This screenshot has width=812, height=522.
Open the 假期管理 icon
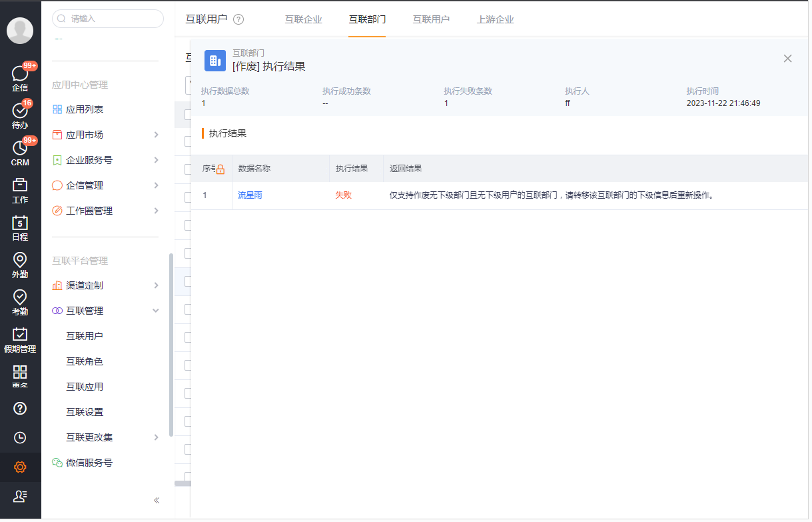pos(20,335)
